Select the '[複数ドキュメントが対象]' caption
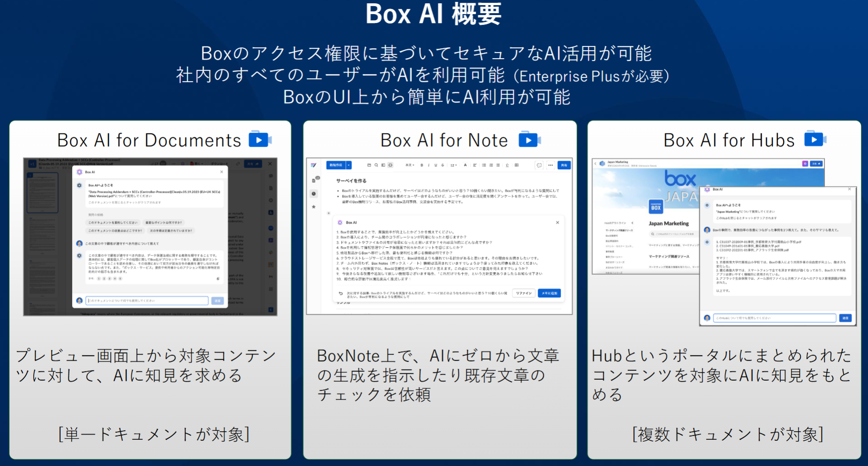The width and height of the screenshot is (868, 466). coord(728,434)
